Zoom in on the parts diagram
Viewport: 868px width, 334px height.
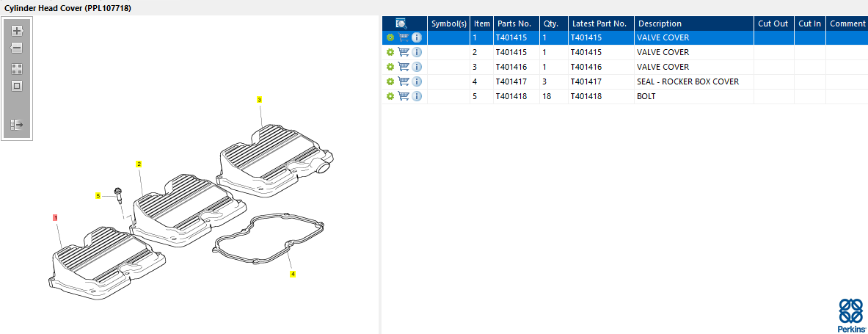tap(17, 31)
